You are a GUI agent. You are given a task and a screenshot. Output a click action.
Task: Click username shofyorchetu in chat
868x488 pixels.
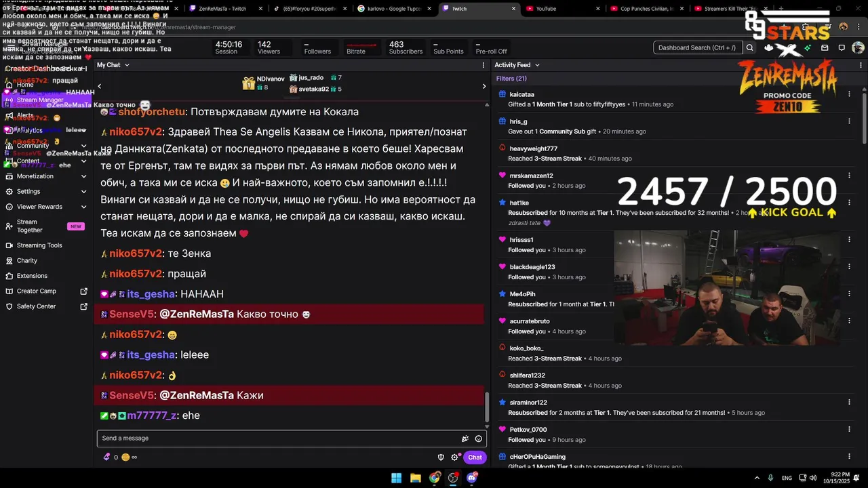152,112
